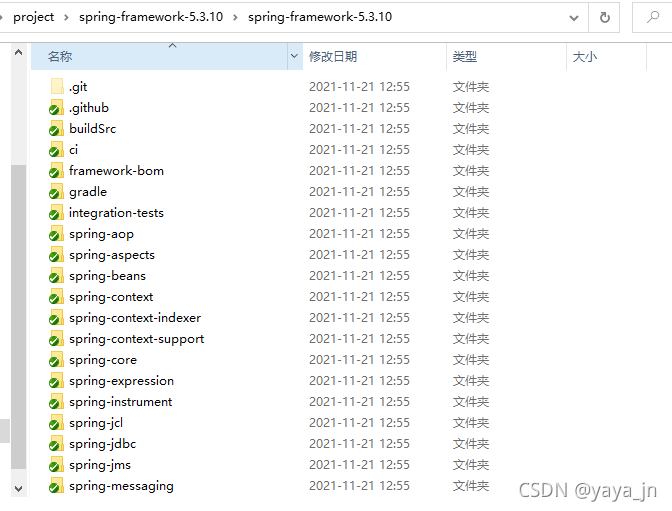Click the ci folder icon
The image size is (672, 511).
click(57, 149)
